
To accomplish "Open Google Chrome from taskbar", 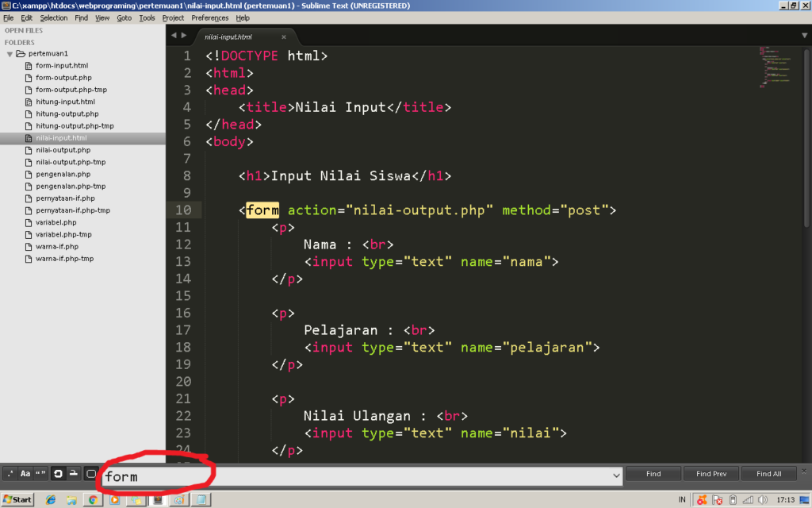I will 94,500.
